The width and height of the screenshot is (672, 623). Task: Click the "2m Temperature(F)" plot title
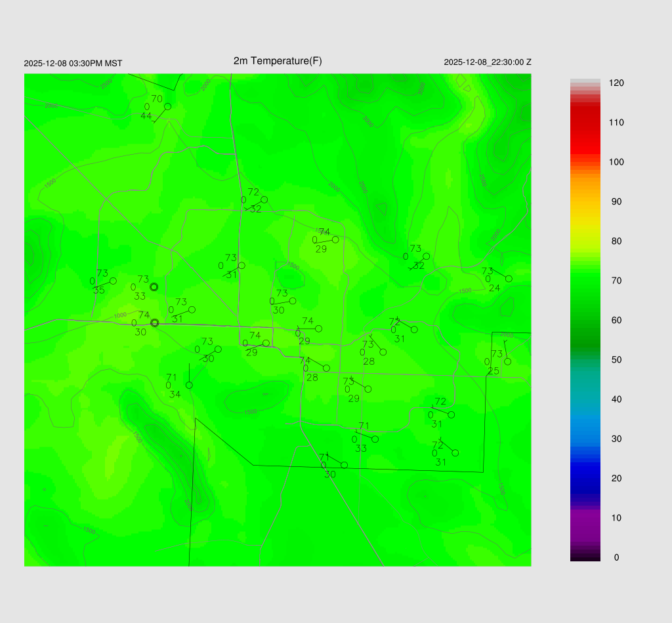[x=278, y=61]
